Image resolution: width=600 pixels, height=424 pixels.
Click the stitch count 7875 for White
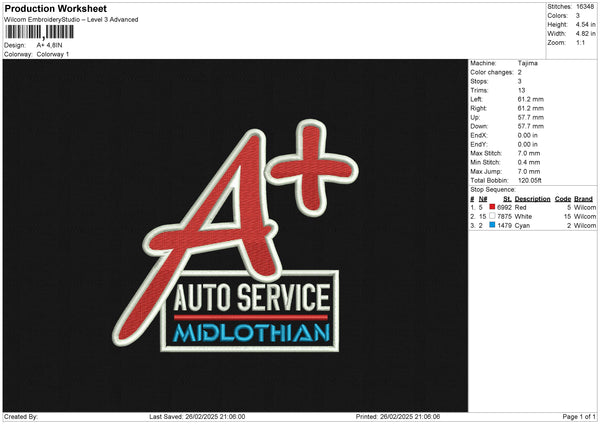tap(504, 217)
